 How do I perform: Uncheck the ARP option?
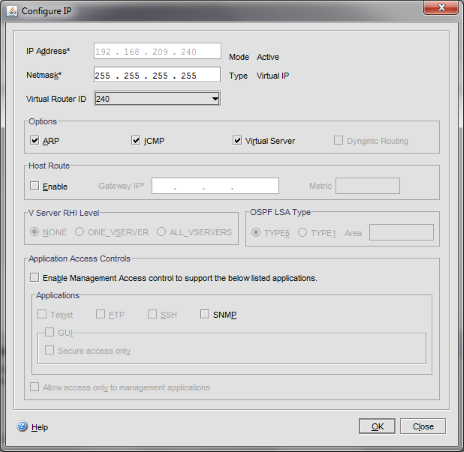[x=35, y=140]
